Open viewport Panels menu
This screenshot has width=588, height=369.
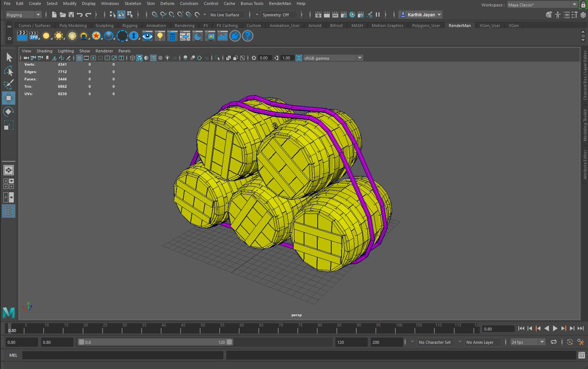124,51
